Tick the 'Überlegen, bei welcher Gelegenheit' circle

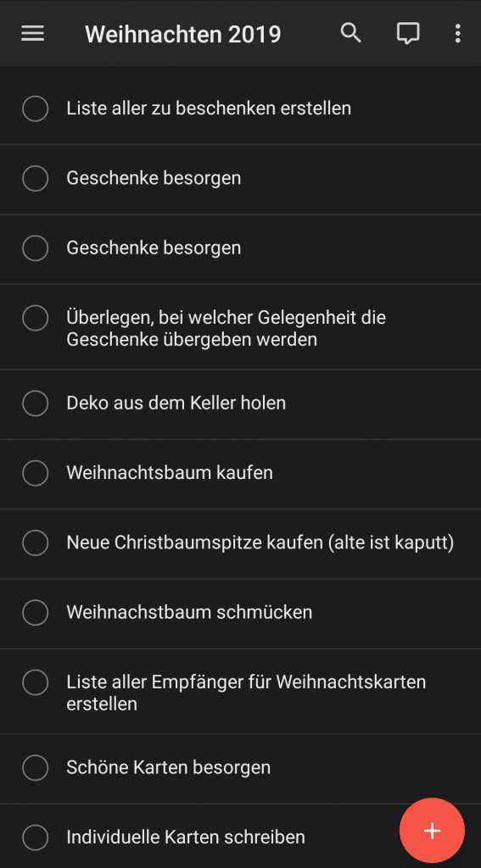click(x=35, y=318)
